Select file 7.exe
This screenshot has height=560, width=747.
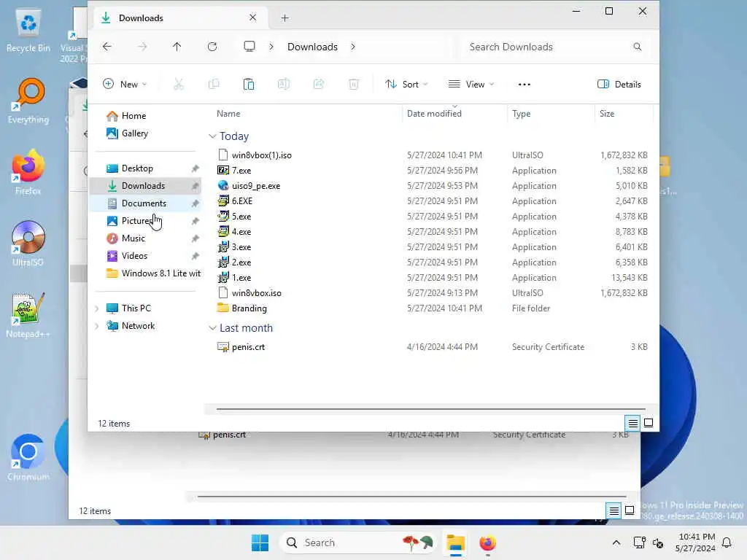(x=241, y=171)
